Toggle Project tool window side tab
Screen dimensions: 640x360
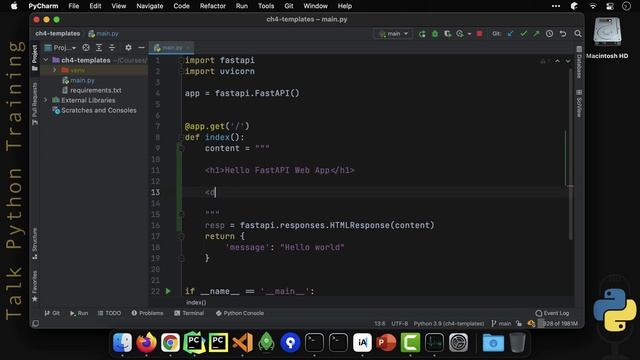click(x=35, y=58)
